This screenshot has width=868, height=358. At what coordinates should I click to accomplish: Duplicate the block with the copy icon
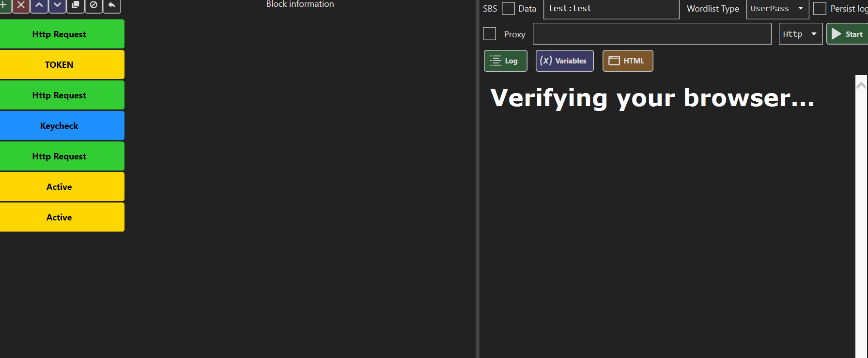pyautogui.click(x=76, y=5)
